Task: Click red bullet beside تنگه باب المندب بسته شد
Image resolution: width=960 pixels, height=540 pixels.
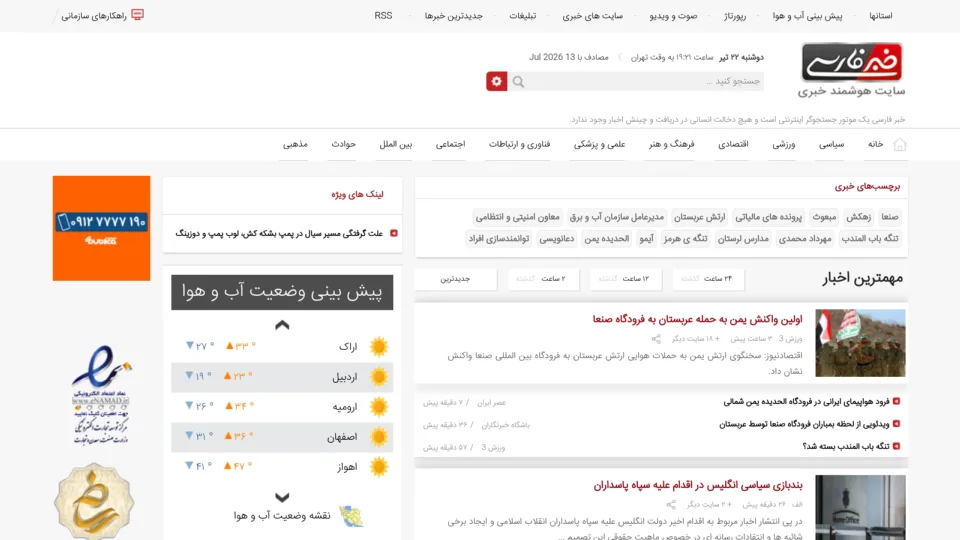Action: click(896, 446)
